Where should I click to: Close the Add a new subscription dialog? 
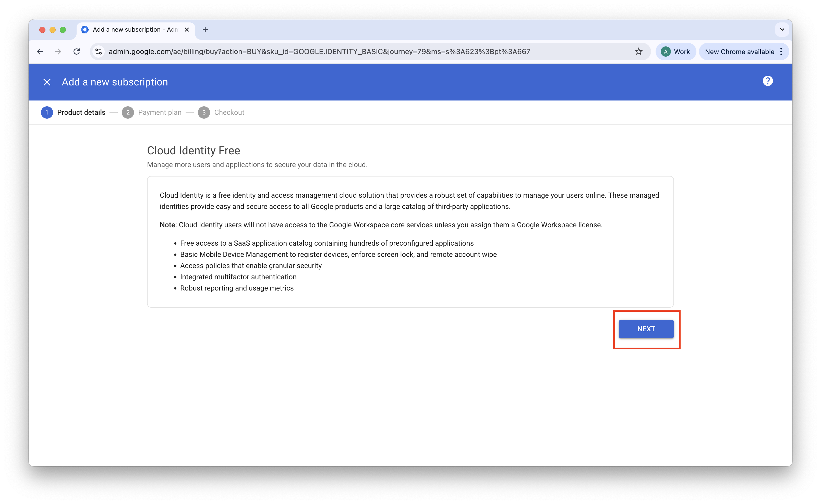47,82
